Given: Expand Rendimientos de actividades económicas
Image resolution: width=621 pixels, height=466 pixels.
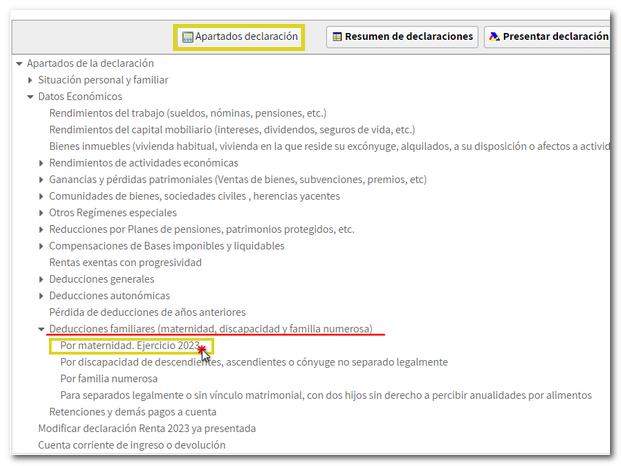Looking at the screenshot, I should [x=42, y=163].
